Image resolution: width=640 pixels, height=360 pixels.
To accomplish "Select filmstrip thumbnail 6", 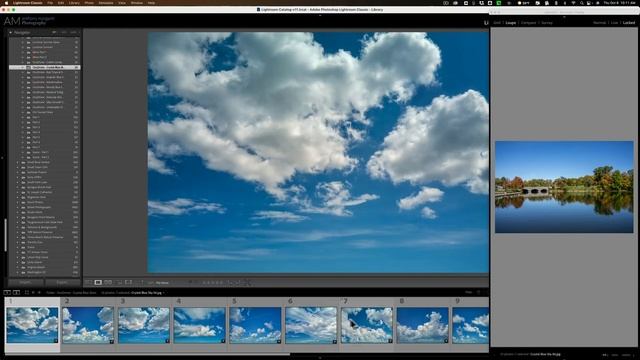I will [311, 325].
